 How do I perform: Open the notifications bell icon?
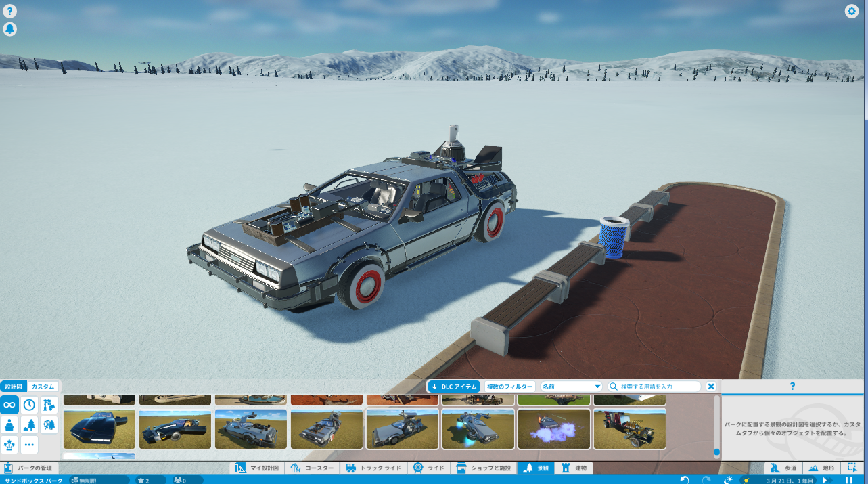click(10, 29)
